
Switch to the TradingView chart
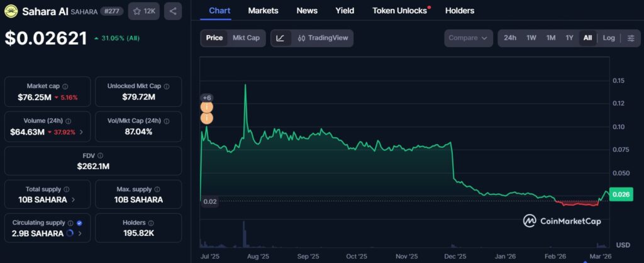[x=323, y=38]
